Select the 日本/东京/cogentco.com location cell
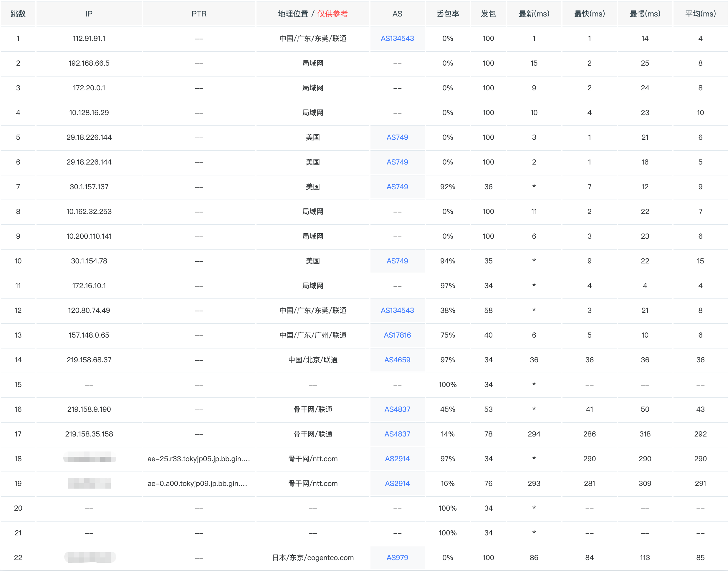 click(x=313, y=558)
